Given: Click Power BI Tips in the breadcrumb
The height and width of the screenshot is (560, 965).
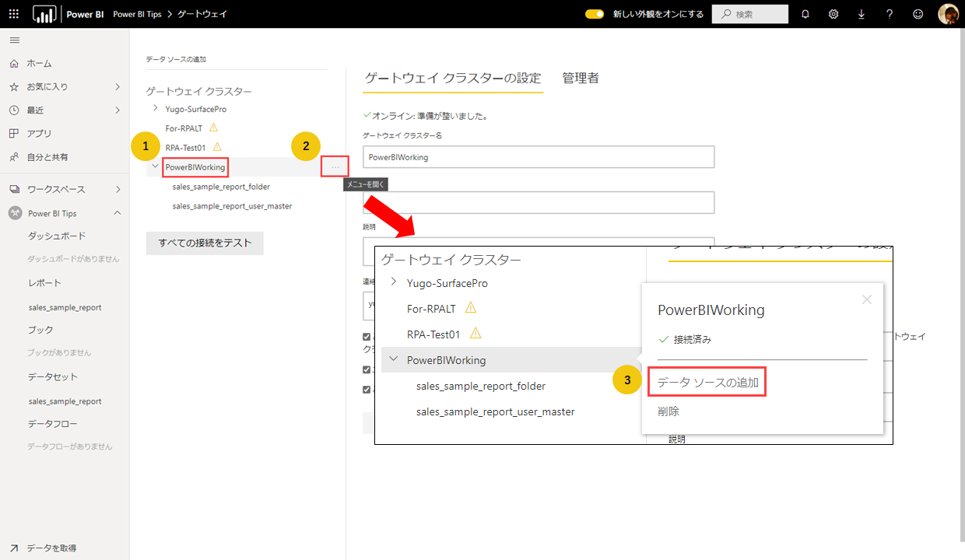Looking at the screenshot, I should pos(137,14).
